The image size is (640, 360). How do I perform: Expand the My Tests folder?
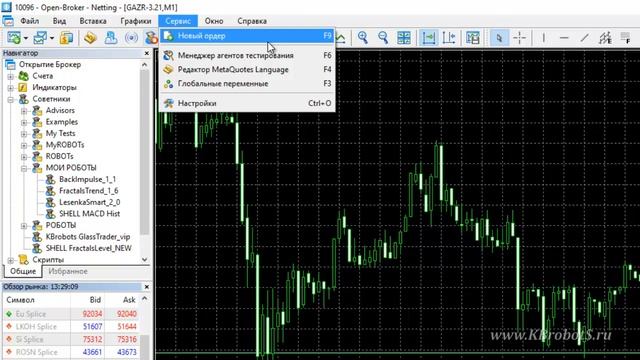coord(24,133)
